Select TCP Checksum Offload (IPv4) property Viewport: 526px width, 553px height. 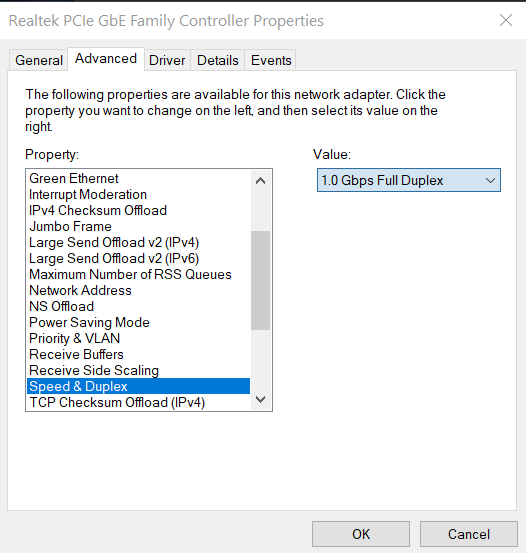tap(138, 402)
